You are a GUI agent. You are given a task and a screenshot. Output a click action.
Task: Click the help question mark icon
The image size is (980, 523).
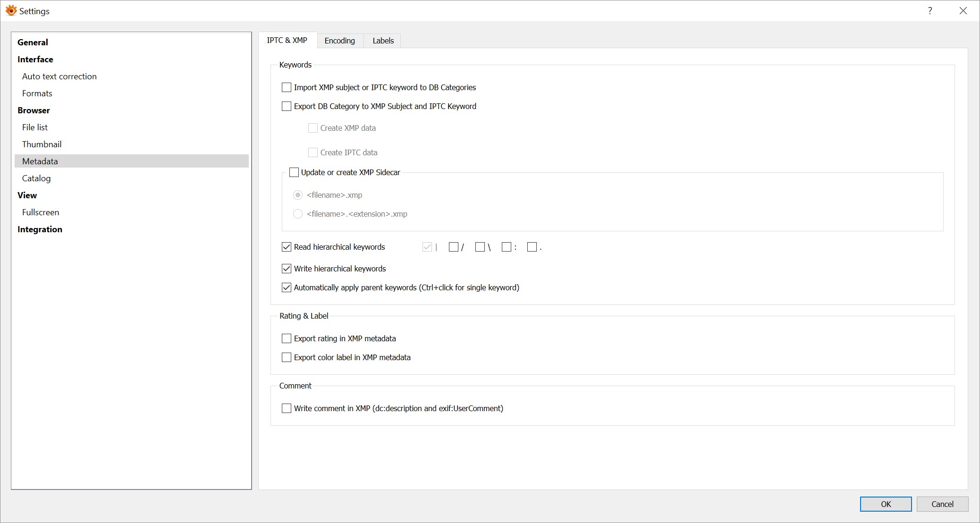[x=929, y=11]
